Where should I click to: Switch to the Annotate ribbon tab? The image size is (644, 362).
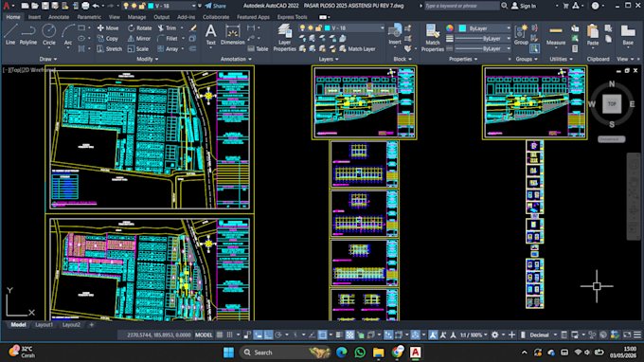(59, 17)
